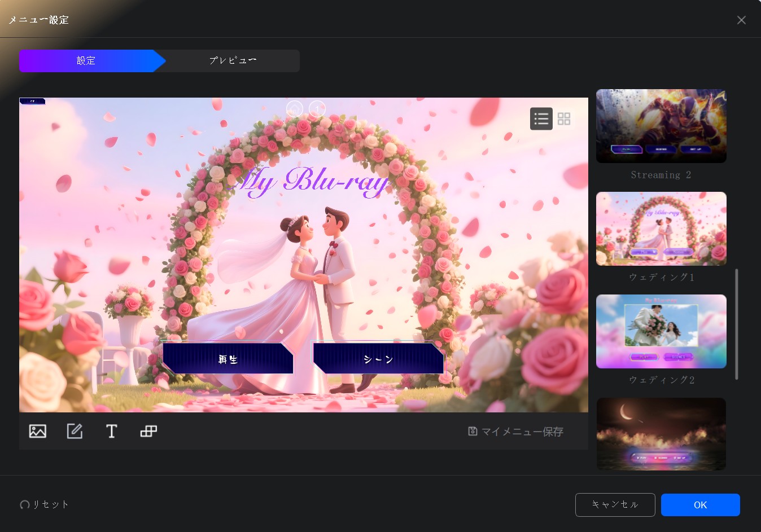761x532 pixels.
Task: Click the template list scrollbar
Action: point(737,324)
